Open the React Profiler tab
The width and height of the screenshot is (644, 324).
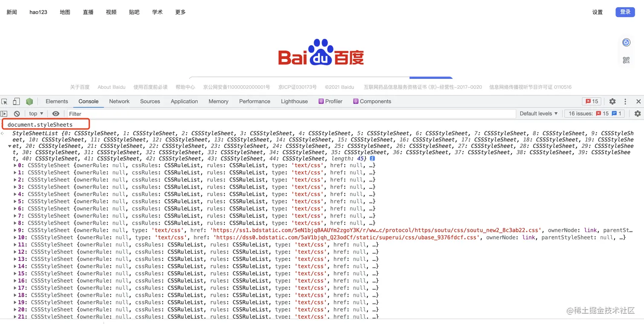(331, 101)
